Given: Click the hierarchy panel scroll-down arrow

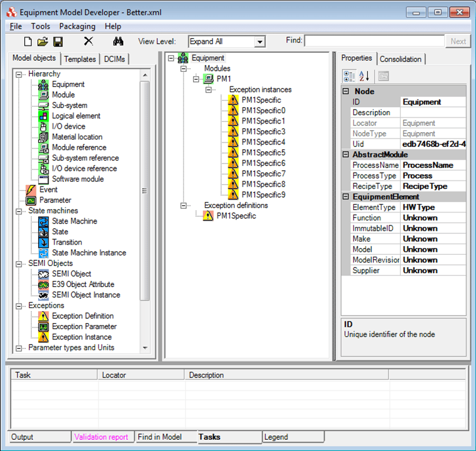Looking at the screenshot, I should click(x=144, y=347).
